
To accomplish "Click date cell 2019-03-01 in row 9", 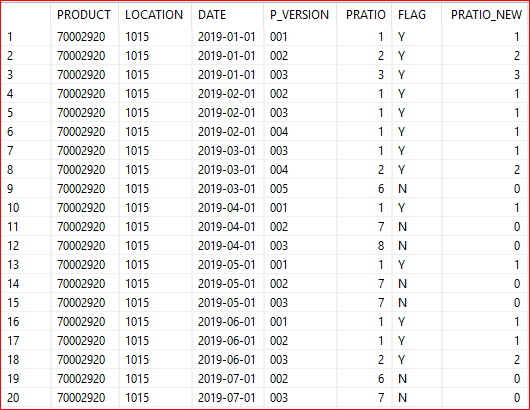I will coord(226,189).
